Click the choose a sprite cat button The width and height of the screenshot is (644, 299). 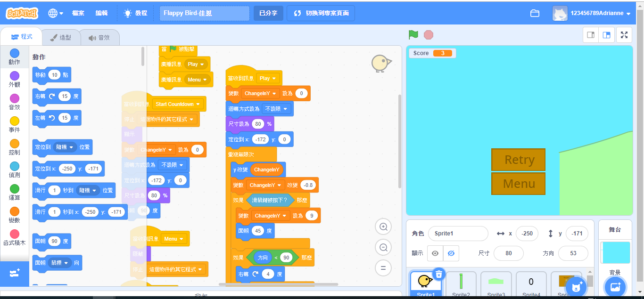(x=575, y=286)
